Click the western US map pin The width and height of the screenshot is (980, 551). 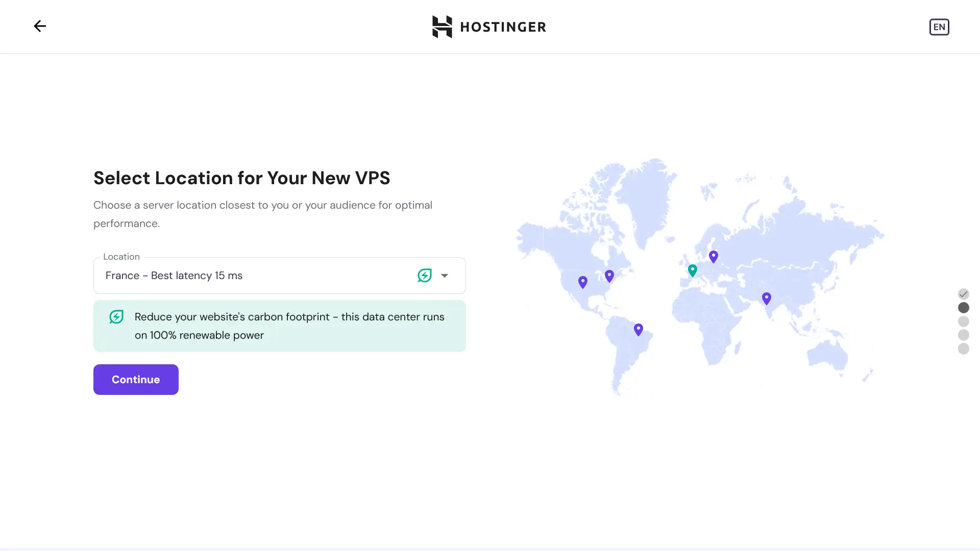point(582,282)
